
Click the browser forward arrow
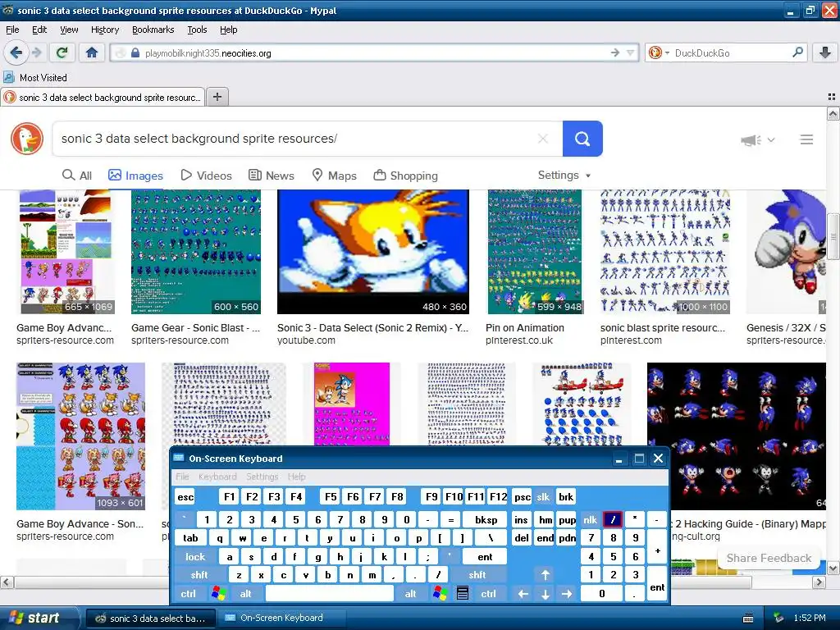coord(36,52)
